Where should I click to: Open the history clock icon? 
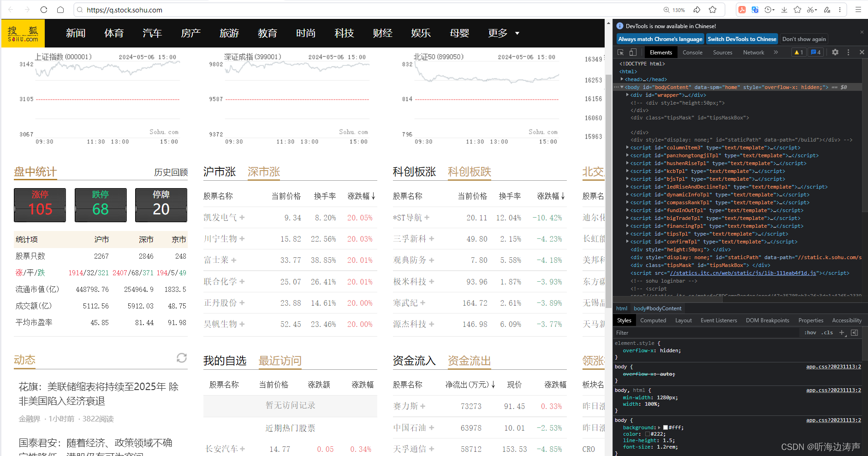769,10
